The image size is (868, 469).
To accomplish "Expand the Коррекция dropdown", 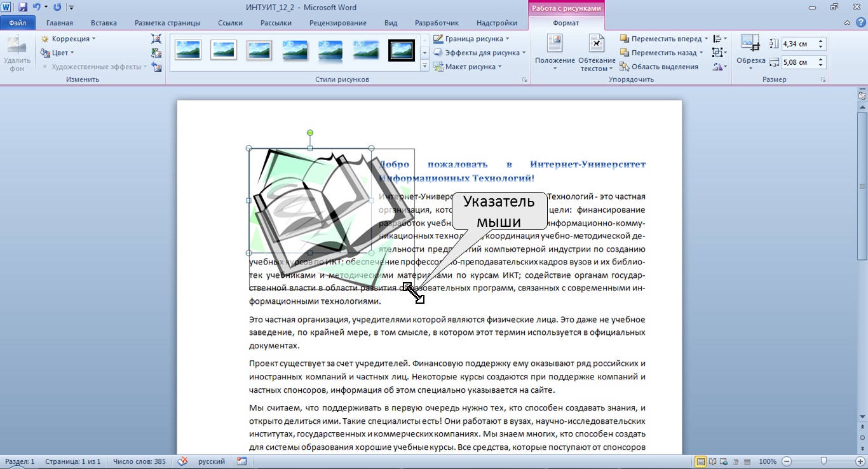I will click(68, 39).
